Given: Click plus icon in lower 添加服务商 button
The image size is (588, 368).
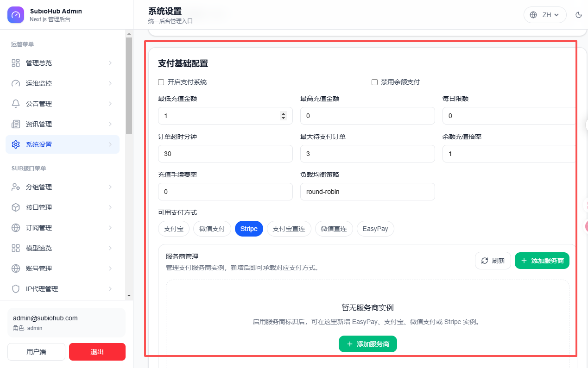Looking at the screenshot, I should point(349,344).
